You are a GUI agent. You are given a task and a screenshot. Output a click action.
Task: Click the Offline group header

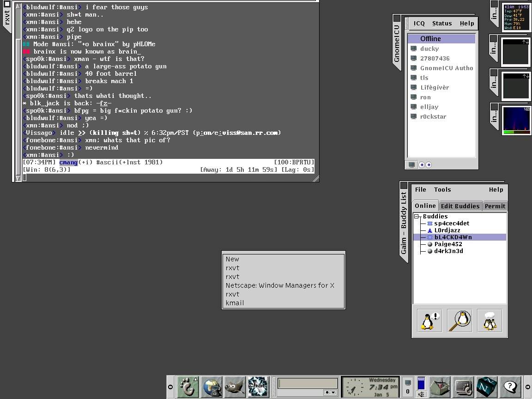pyautogui.click(x=441, y=39)
